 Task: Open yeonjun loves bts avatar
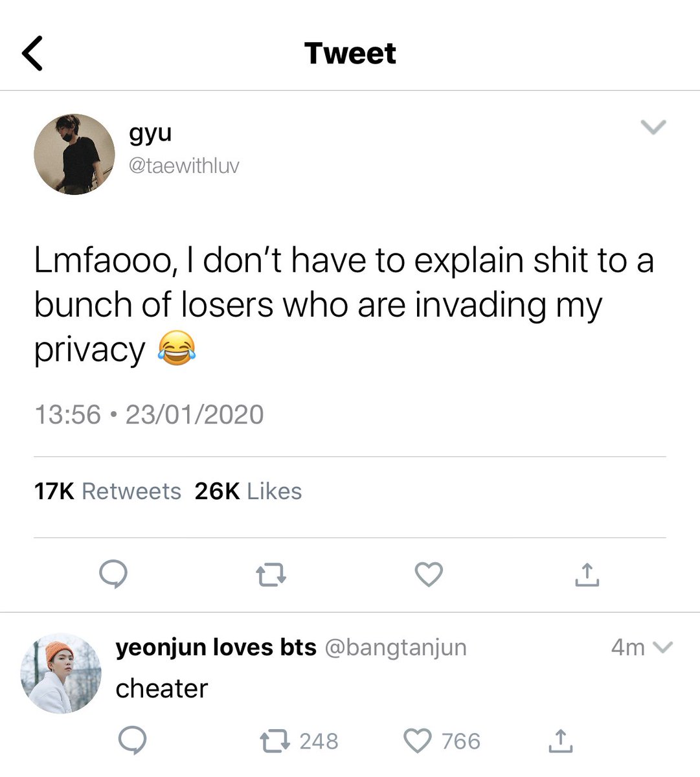(x=61, y=673)
